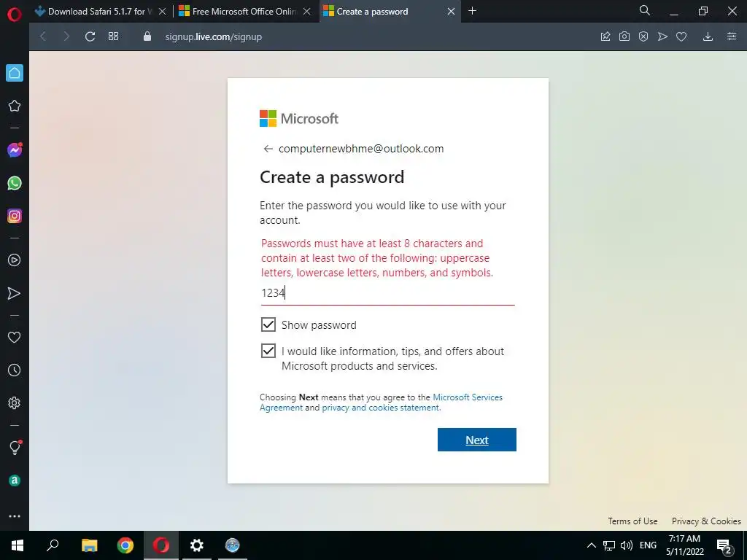Viewport: 747px width, 560px height.
Task: Open volume control in system tray
Action: (627, 545)
